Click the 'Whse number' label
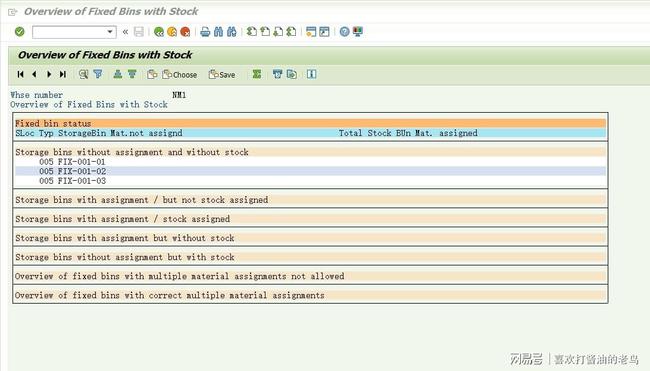This screenshot has width=650, height=371. 36,95
